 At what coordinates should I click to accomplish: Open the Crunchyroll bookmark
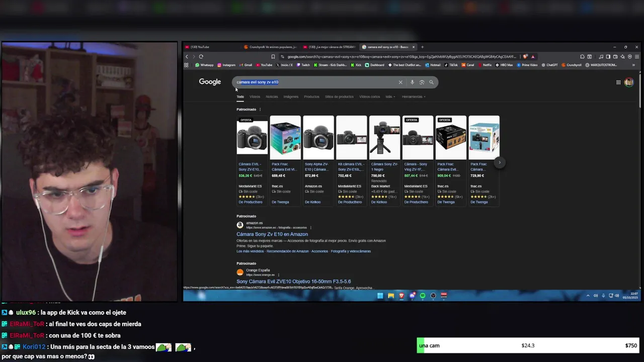click(572, 65)
